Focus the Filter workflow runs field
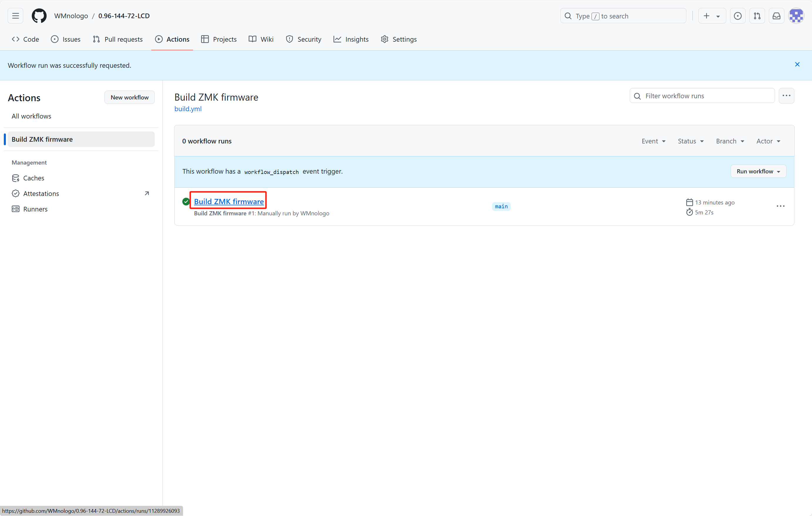Screen dimensions: 812x516 tap(702, 96)
